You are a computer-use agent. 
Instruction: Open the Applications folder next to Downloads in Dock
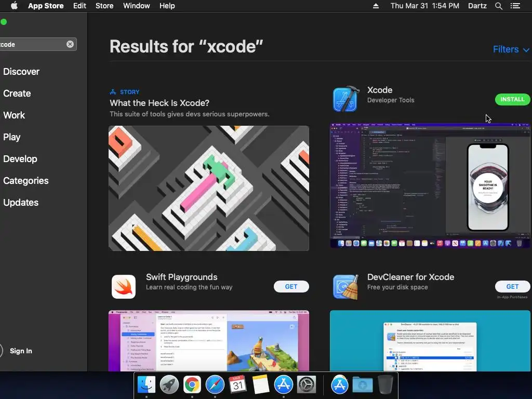[x=339, y=385]
